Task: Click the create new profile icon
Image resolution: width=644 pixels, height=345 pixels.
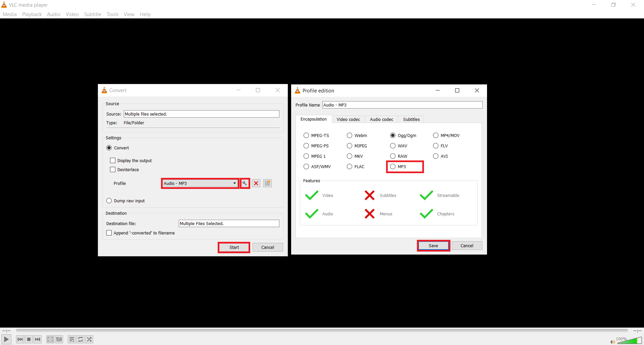Action: 267,183
